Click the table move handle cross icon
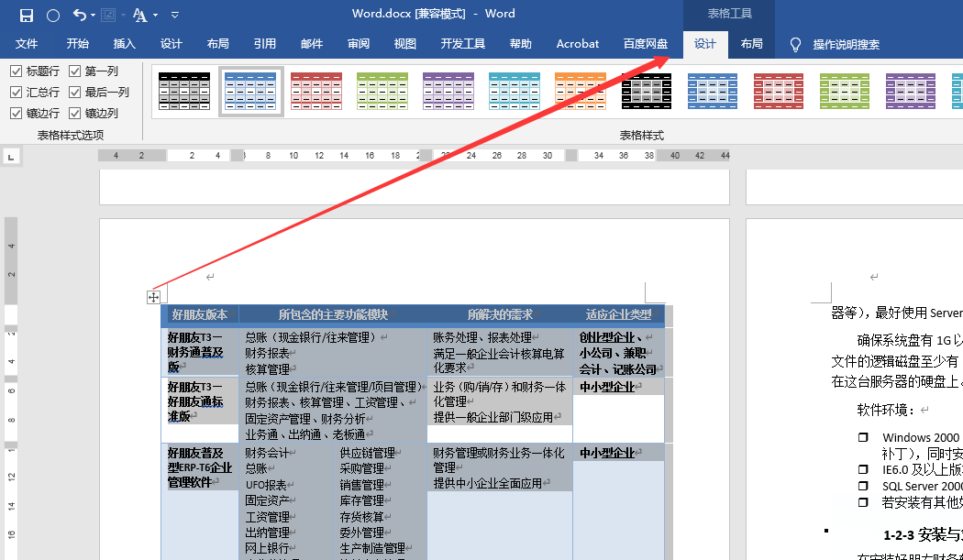The image size is (963, 560). 153,297
